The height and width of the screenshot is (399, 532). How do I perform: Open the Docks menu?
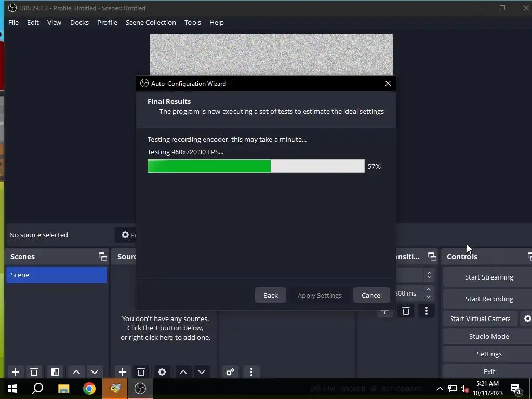[79, 22]
